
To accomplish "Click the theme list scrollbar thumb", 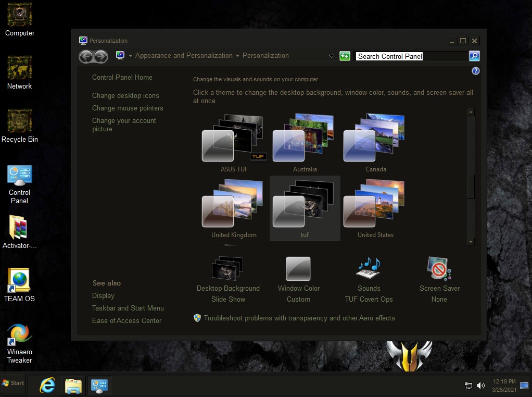I will (471, 187).
